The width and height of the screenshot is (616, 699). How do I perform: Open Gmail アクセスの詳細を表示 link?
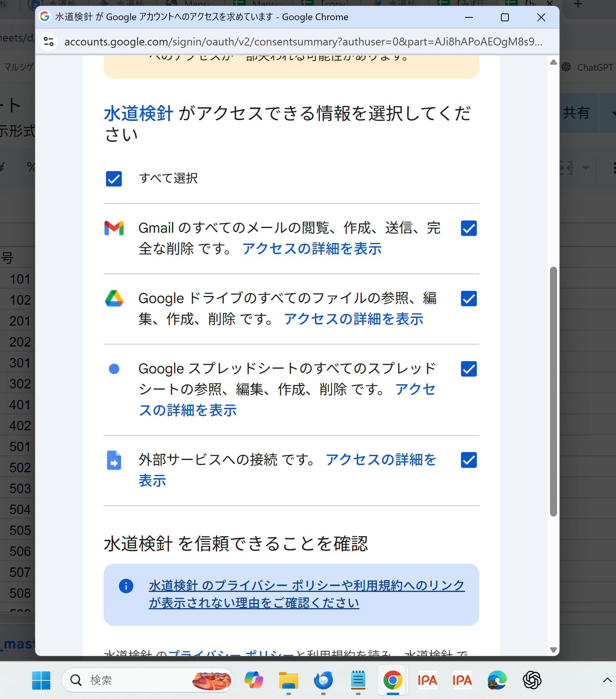[x=312, y=249]
